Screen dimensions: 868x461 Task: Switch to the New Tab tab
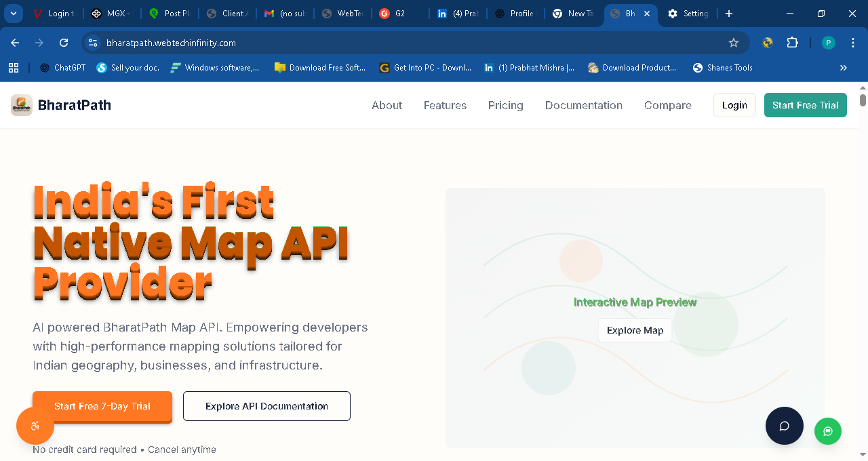[x=573, y=14]
